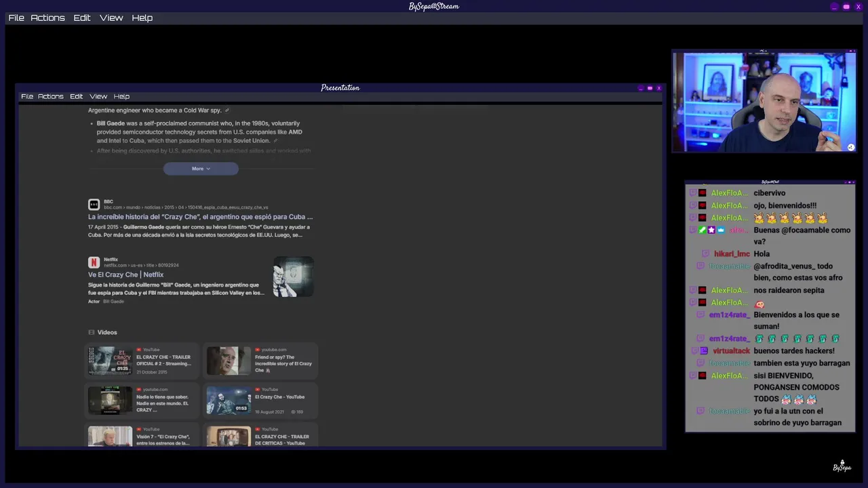The image size is (868, 488).
Task: Click the blue crown badge in chat
Action: [720, 230]
